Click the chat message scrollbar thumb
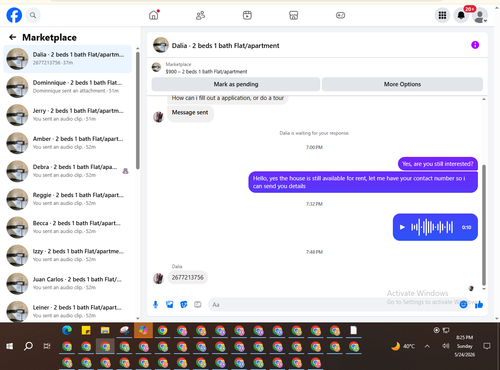The height and width of the screenshot is (370, 500). click(x=484, y=225)
